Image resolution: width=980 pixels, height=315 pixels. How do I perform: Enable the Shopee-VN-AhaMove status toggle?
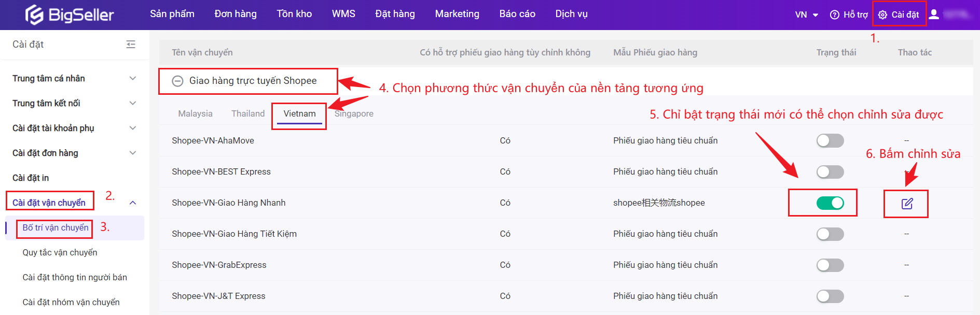pos(830,140)
